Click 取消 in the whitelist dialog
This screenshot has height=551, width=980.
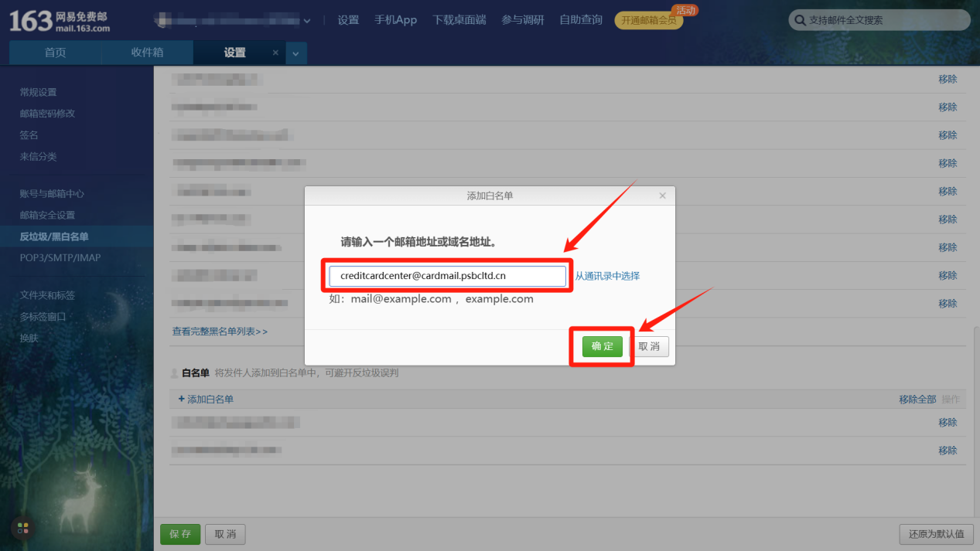pos(649,346)
